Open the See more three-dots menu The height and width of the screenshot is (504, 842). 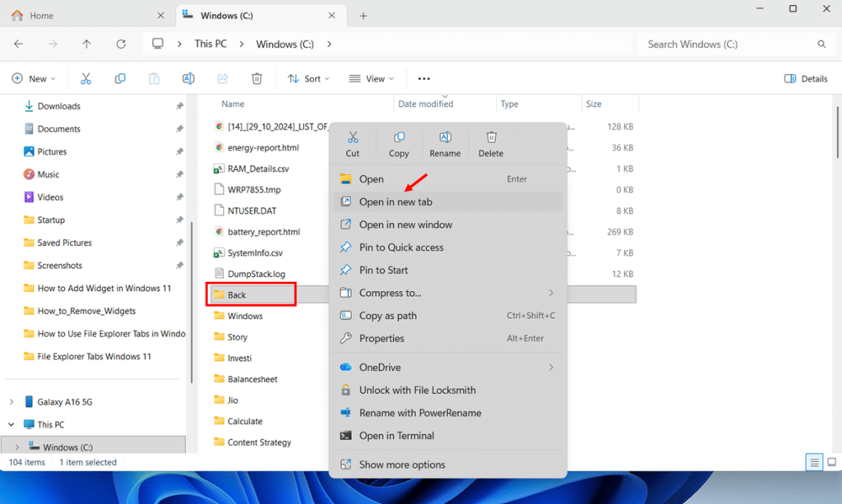point(424,79)
